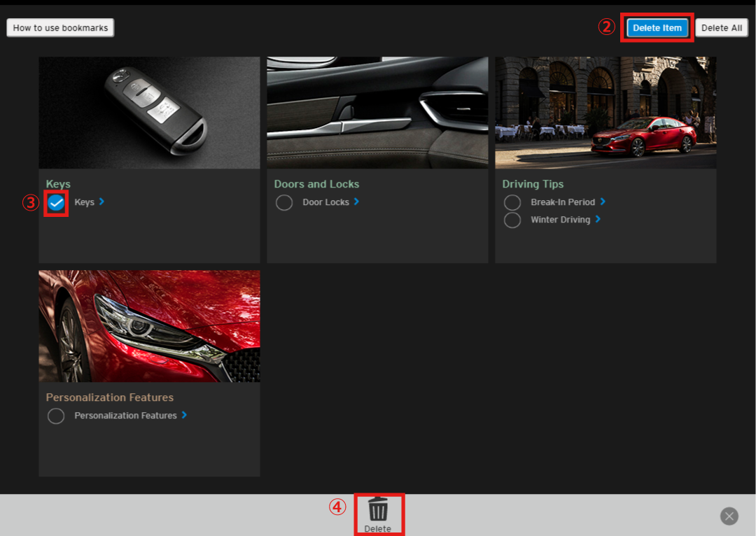Viewport: 756px width, 536px height.
Task: Click chevron after Personalization Features link
Action: tap(184, 415)
